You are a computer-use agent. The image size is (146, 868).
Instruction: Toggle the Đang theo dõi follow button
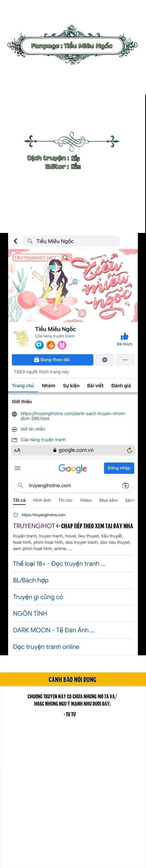(x=52, y=360)
